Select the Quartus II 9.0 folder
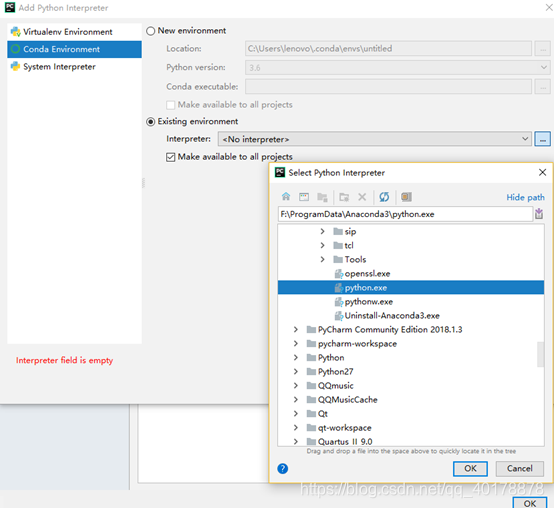Viewport: 554px width, 508px height. [x=411, y=442]
